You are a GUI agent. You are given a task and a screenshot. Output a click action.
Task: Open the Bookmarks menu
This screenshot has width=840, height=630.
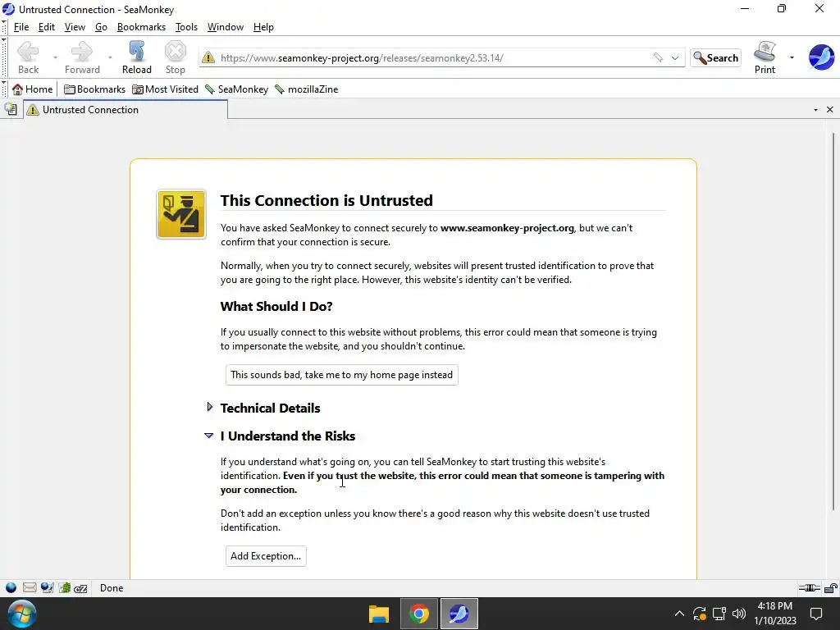tap(141, 27)
